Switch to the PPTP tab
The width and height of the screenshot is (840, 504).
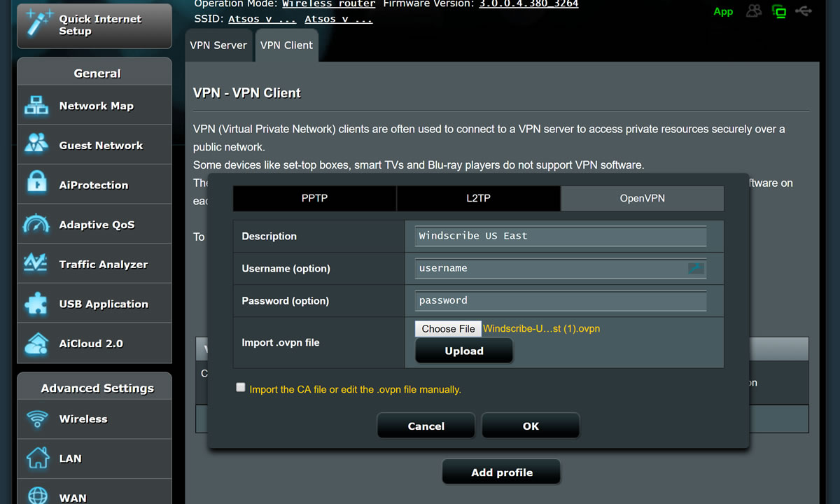314,198
